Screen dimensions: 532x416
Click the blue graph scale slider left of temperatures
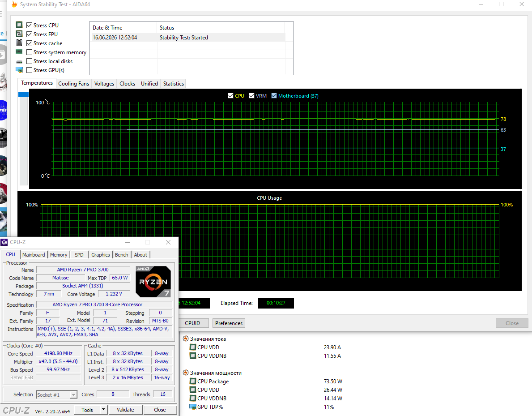23,94
